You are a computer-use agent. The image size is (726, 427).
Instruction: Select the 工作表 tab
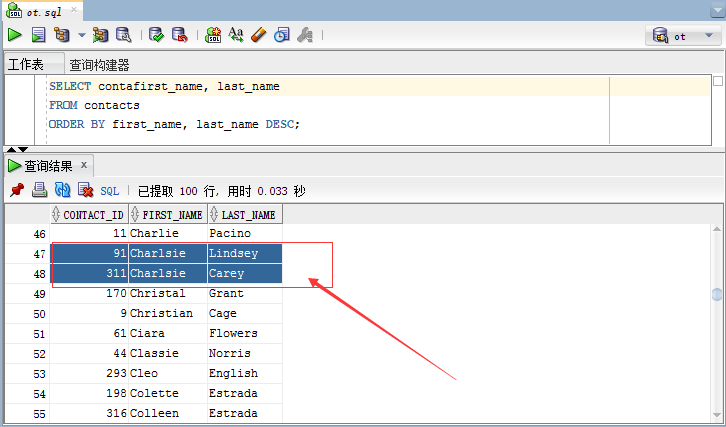click(x=26, y=64)
